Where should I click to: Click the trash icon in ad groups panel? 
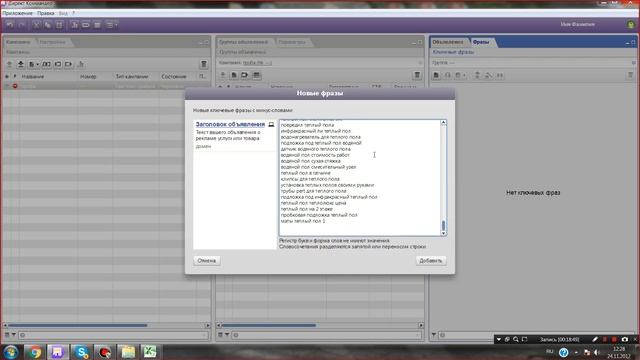[x=417, y=75]
